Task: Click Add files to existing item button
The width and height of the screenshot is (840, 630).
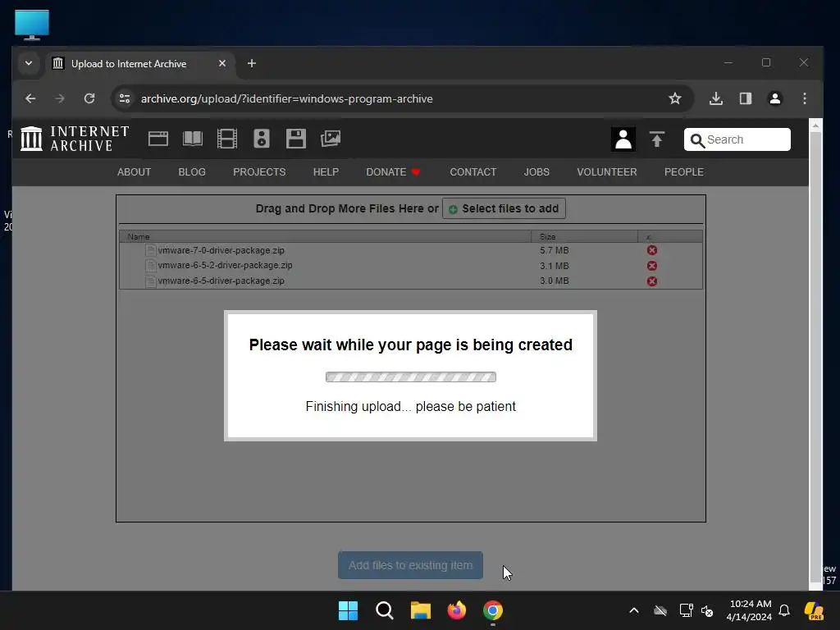Action: [410, 565]
